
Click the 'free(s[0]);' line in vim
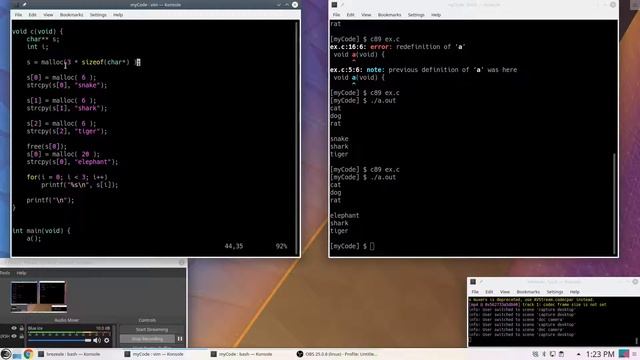[47, 147]
